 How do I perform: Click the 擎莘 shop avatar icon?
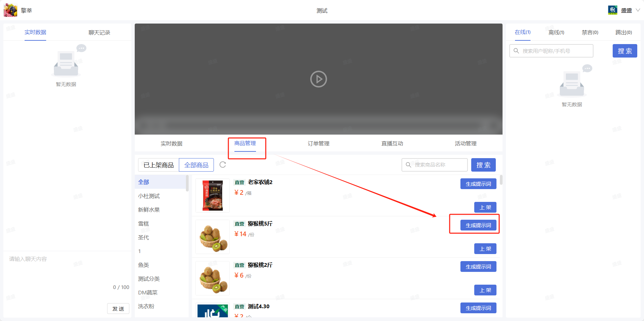(10, 10)
